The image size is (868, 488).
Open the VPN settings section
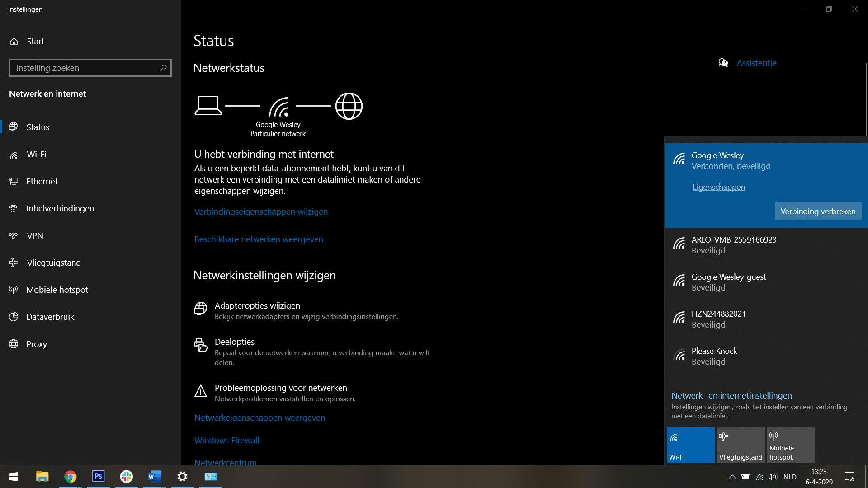point(35,235)
